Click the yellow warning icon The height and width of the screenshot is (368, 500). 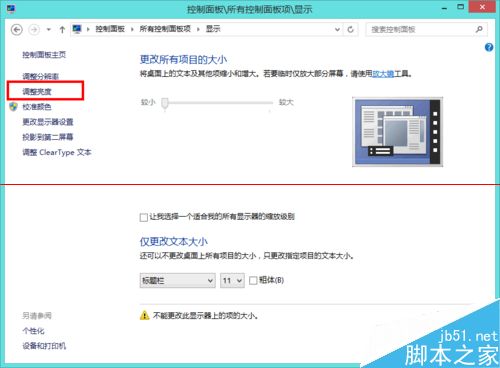(x=144, y=315)
